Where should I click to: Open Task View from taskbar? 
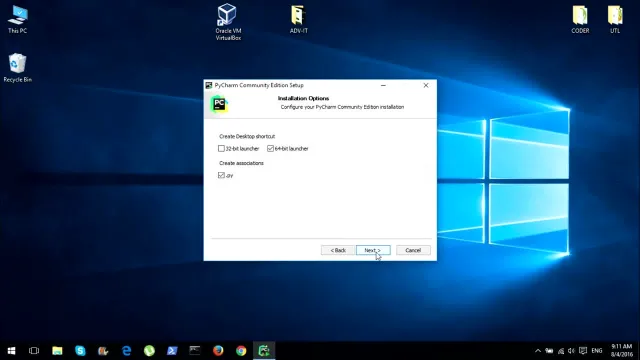tap(34, 351)
